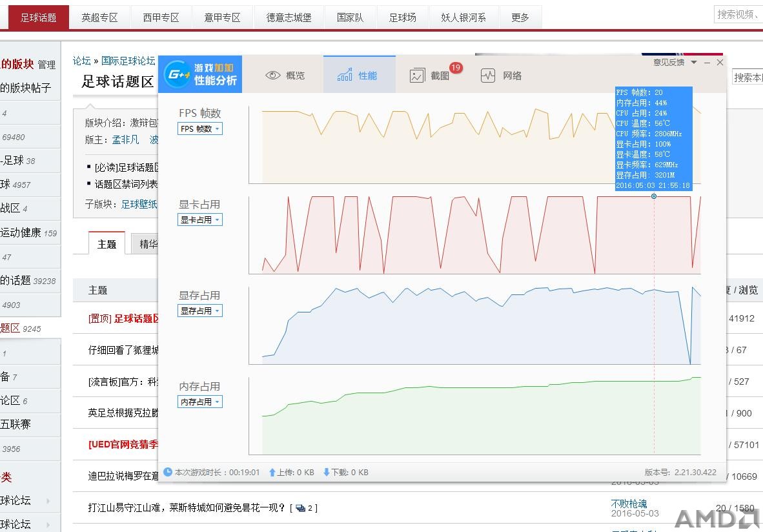763x532 pixels.
Task: Click the 搜索本 board search field
Action: (748, 77)
